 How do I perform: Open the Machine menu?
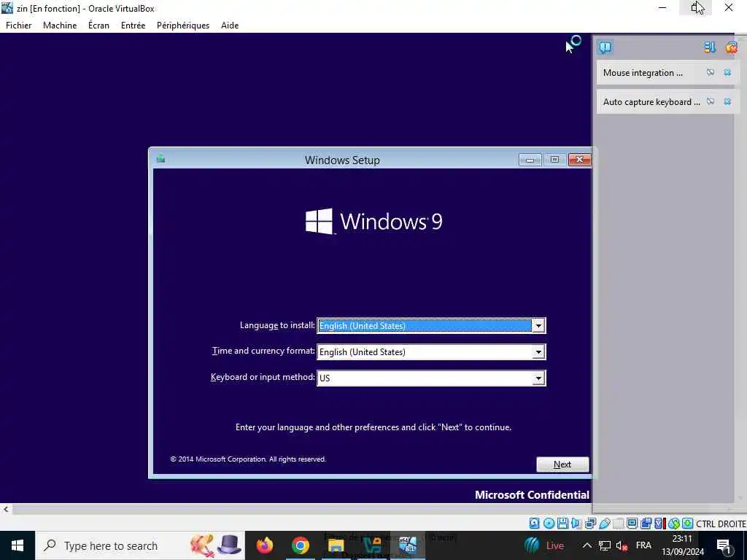60,26
